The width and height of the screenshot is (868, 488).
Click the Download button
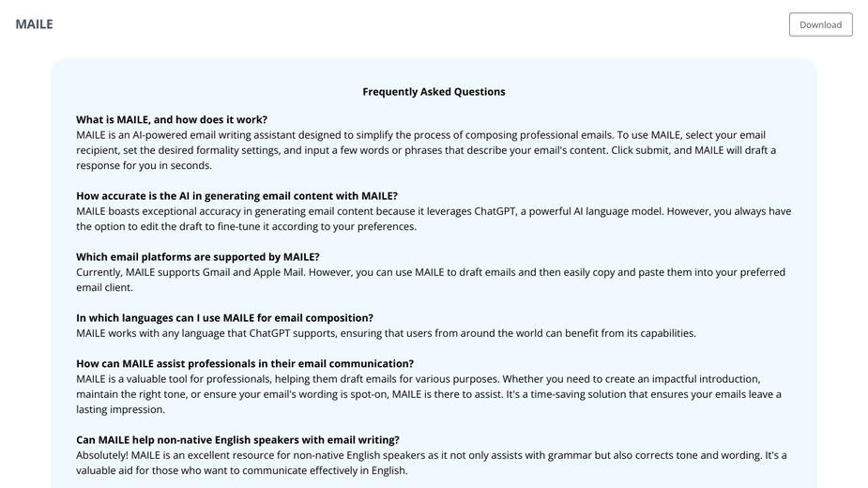point(820,24)
